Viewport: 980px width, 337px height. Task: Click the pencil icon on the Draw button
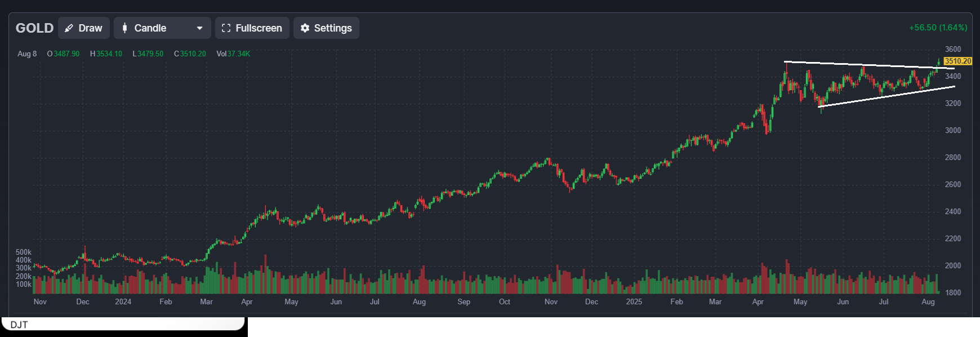click(69, 28)
